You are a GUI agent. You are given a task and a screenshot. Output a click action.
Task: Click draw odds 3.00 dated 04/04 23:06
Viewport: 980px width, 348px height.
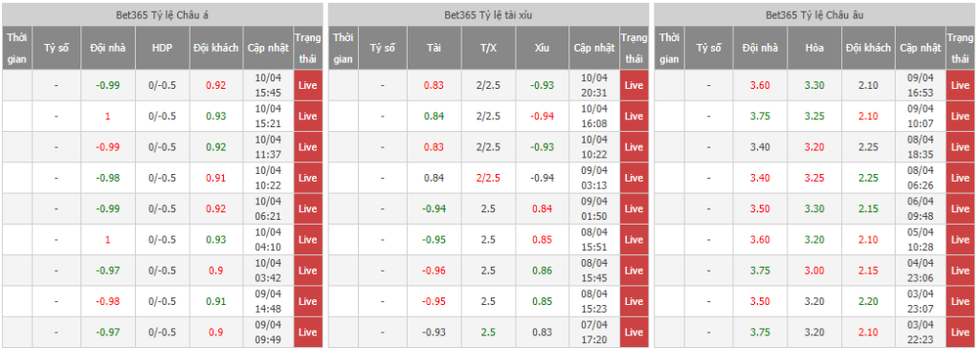[814, 271]
